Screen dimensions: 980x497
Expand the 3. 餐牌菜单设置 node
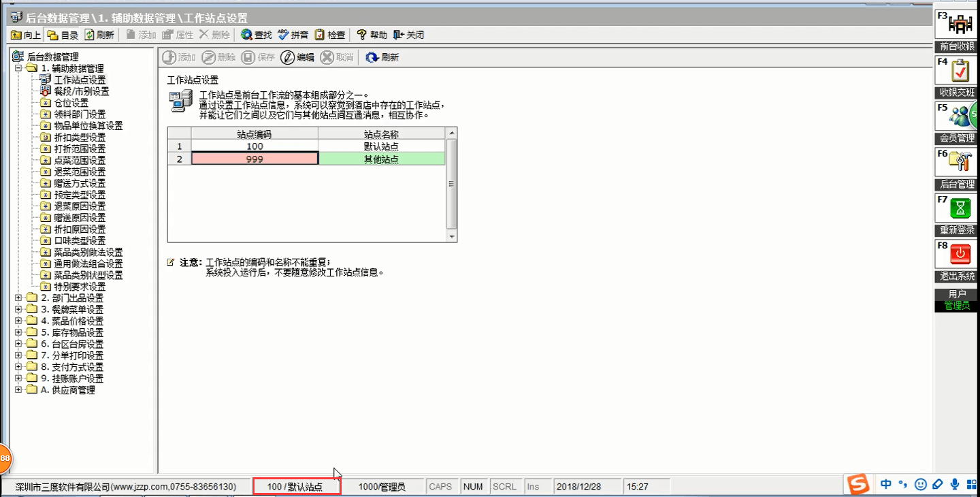[x=18, y=310]
